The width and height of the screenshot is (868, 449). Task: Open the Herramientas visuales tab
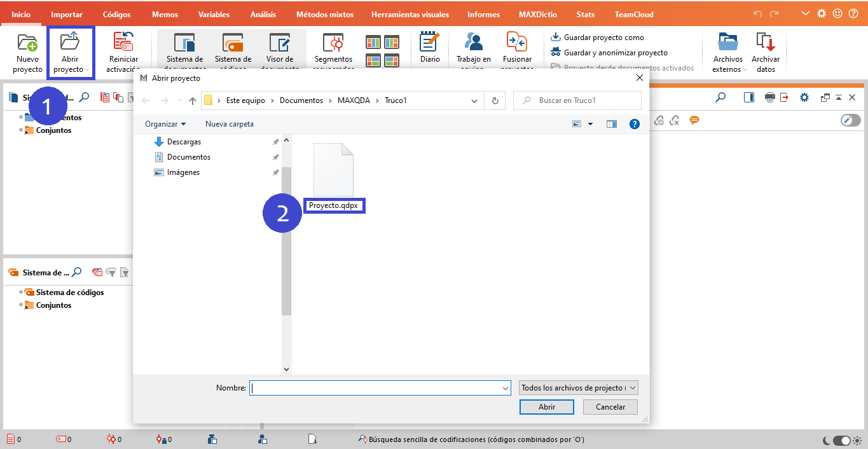pos(410,14)
